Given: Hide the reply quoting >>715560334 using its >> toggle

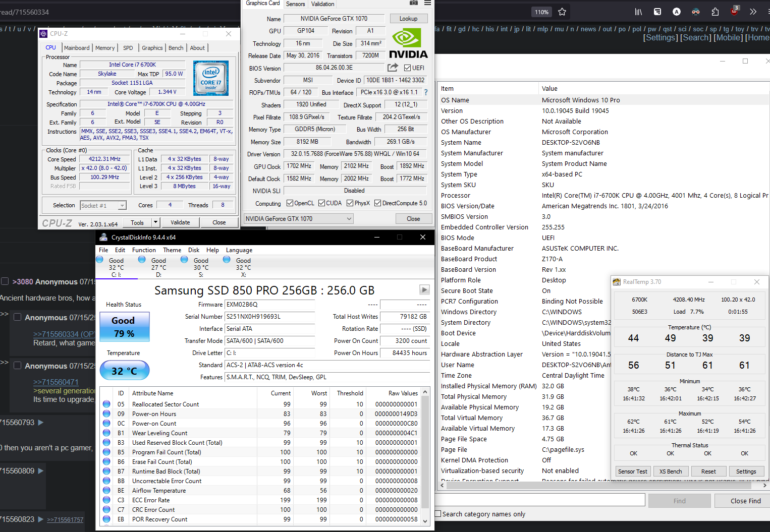Looking at the screenshot, I should click(x=4, y=314).
